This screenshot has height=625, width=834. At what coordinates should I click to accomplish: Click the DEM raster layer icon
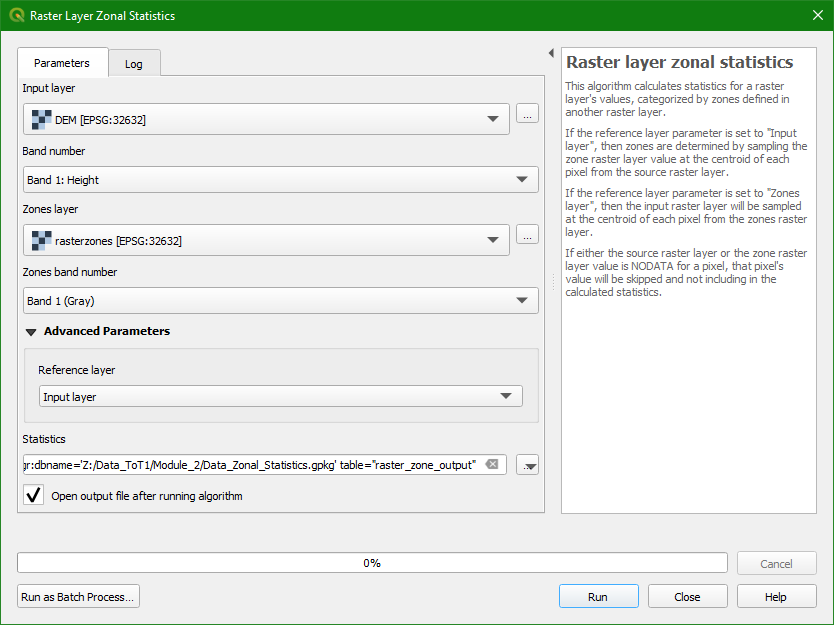41,120
